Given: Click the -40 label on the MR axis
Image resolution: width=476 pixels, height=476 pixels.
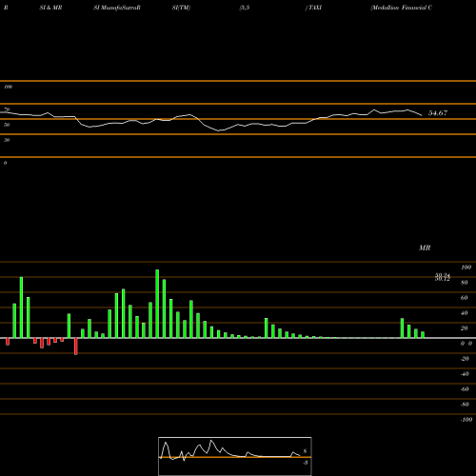Looking at the screenshot, I should (x=465, y=374).
